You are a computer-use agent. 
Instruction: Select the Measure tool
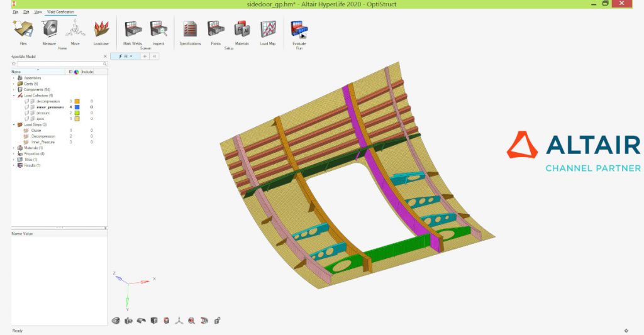[49, 30]
